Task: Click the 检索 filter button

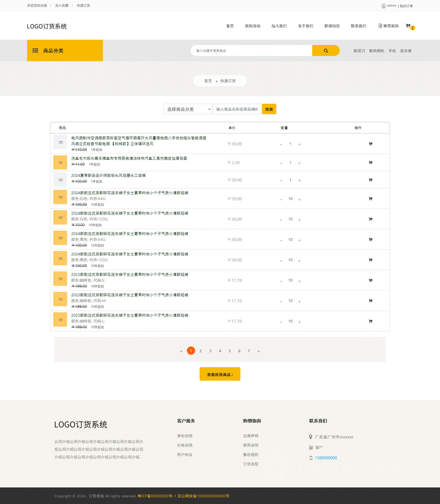Action: (x=269, y=109)
